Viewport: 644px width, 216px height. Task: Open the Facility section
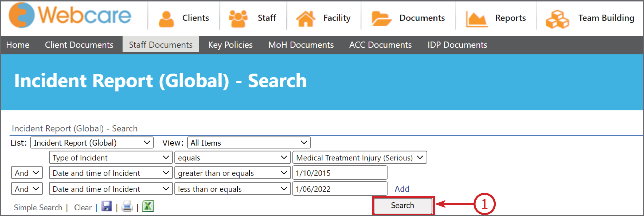[337, 18]
